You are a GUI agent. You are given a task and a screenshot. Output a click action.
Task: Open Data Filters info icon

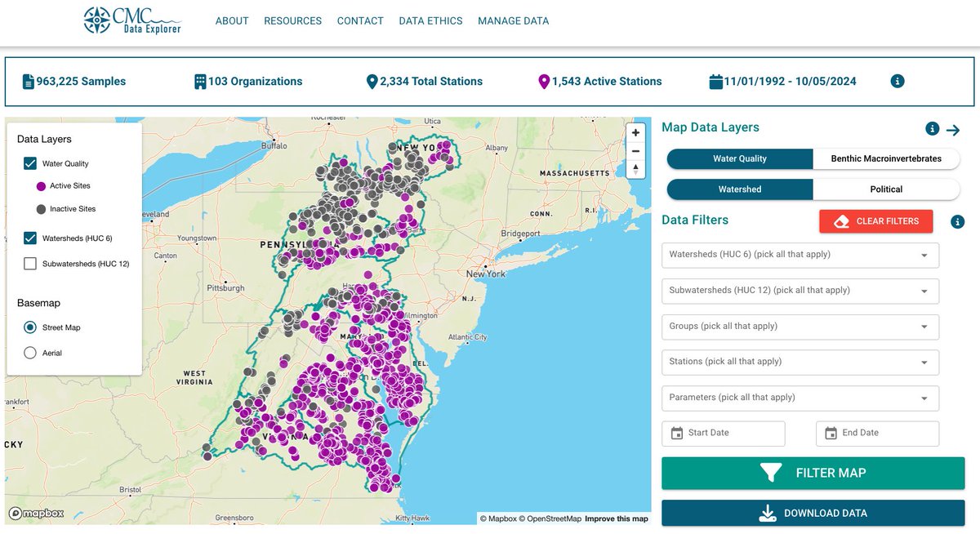tap(958, 221)
